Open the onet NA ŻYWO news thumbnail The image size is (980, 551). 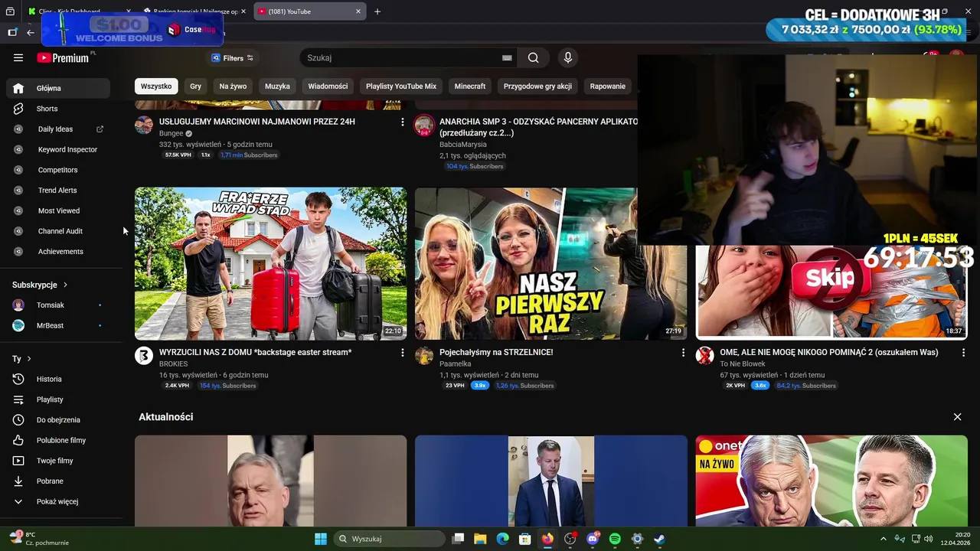click(x=831, y=481)
